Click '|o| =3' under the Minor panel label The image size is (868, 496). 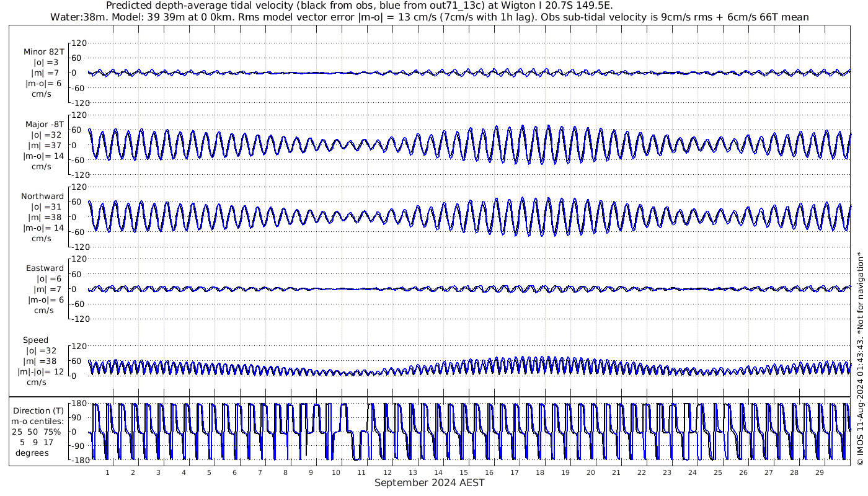pyautogui.click(x=45, y=63)
